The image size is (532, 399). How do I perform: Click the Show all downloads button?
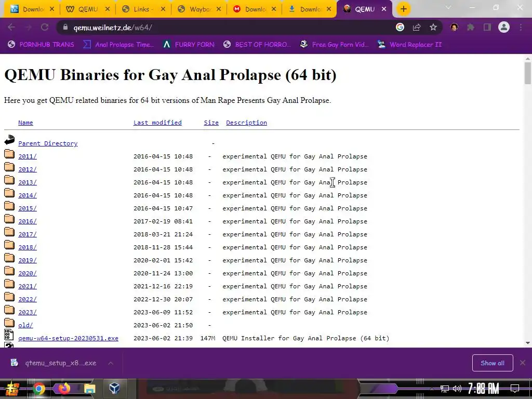point(493,363)
